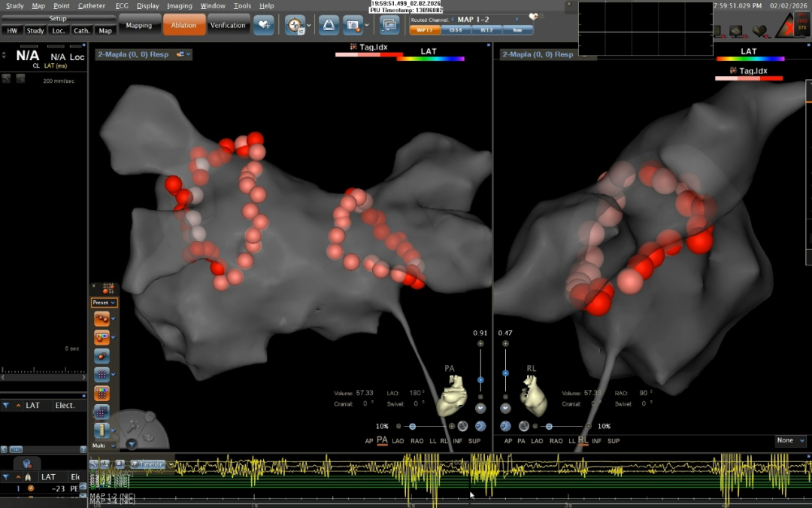Click the camera snapshot icon

click(x=352, y=25)
